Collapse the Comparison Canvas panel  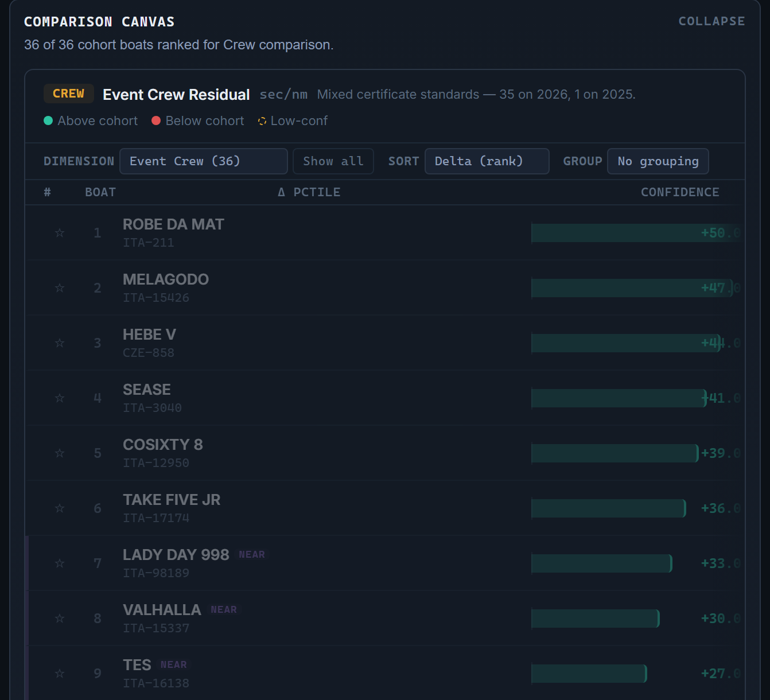pos(711,21)
